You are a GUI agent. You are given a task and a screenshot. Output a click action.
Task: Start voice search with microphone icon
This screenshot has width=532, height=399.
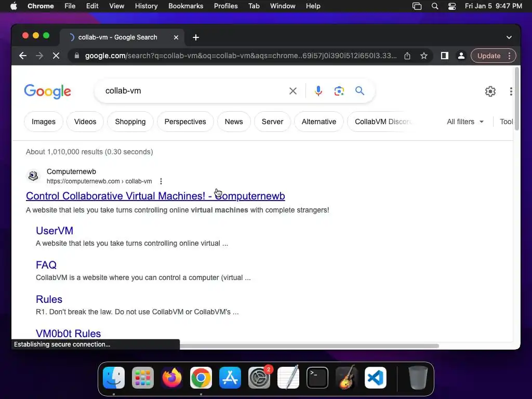pos(318,91)
